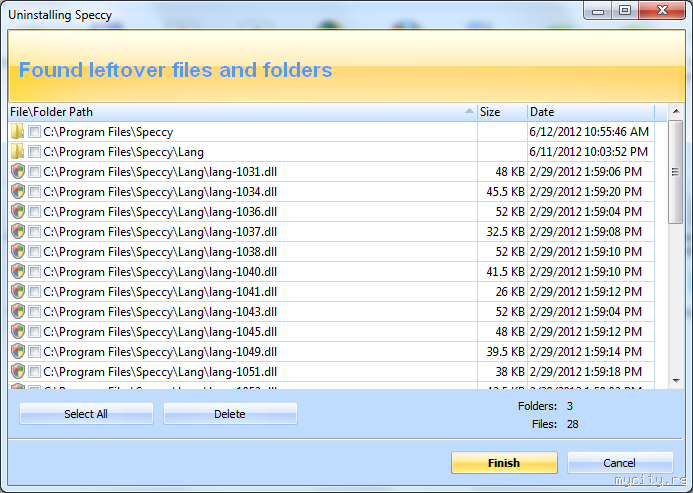Click shield icon beside lang-1031.dll
This screenshot has width=693, height=493.
(x=18, y=172)
